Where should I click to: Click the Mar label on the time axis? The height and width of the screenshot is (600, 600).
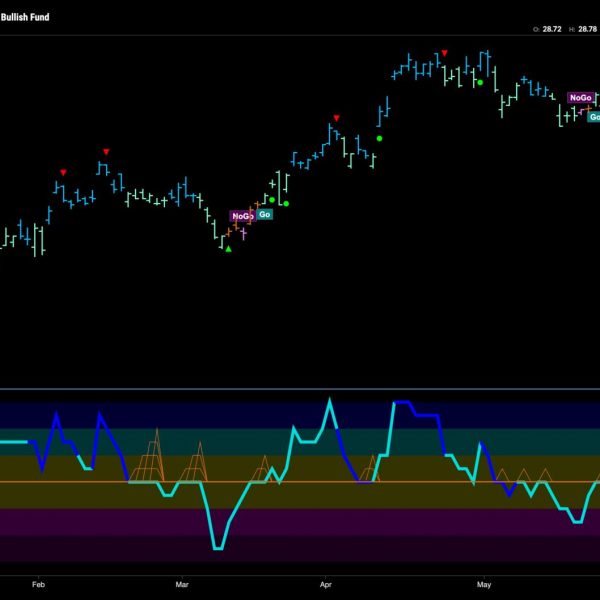(182, 584)
